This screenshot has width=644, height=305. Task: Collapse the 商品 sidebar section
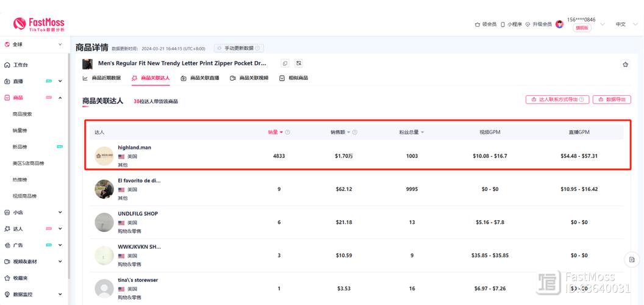click(60, 98)
